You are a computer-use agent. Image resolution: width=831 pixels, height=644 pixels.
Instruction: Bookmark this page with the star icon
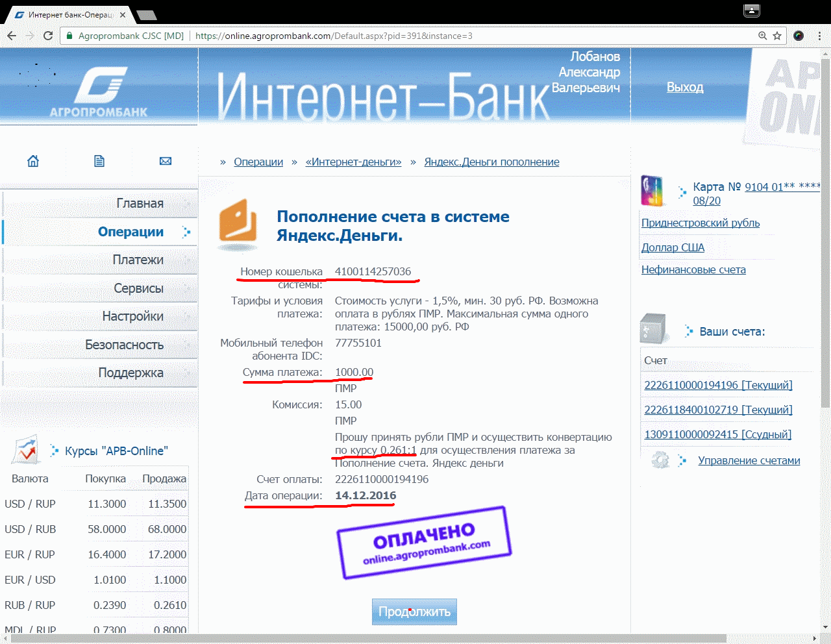[777, 36]
